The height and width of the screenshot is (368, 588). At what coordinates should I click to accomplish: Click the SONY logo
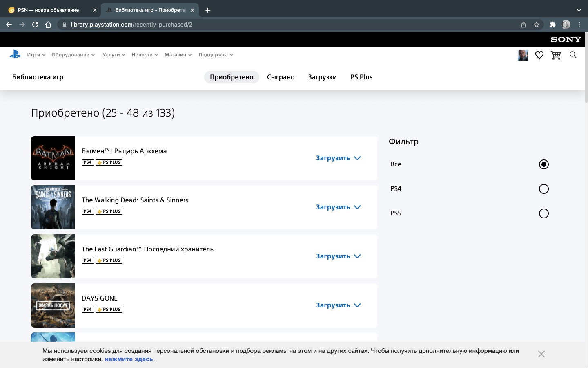566,40
